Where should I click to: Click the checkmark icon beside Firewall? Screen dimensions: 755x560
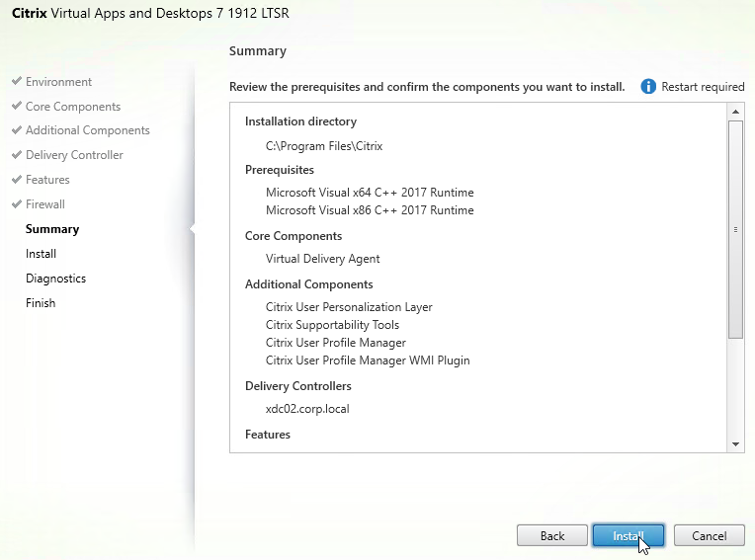pos(17,204)
